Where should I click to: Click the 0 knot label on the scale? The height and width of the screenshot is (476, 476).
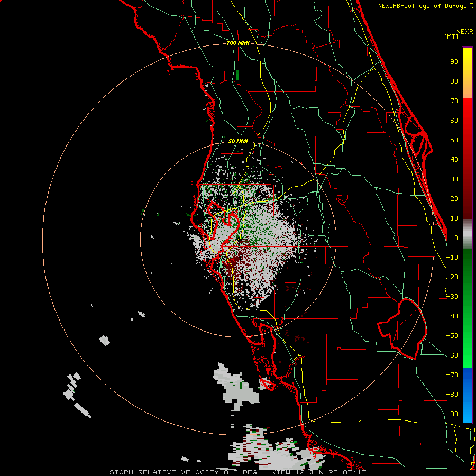[456, 238]
